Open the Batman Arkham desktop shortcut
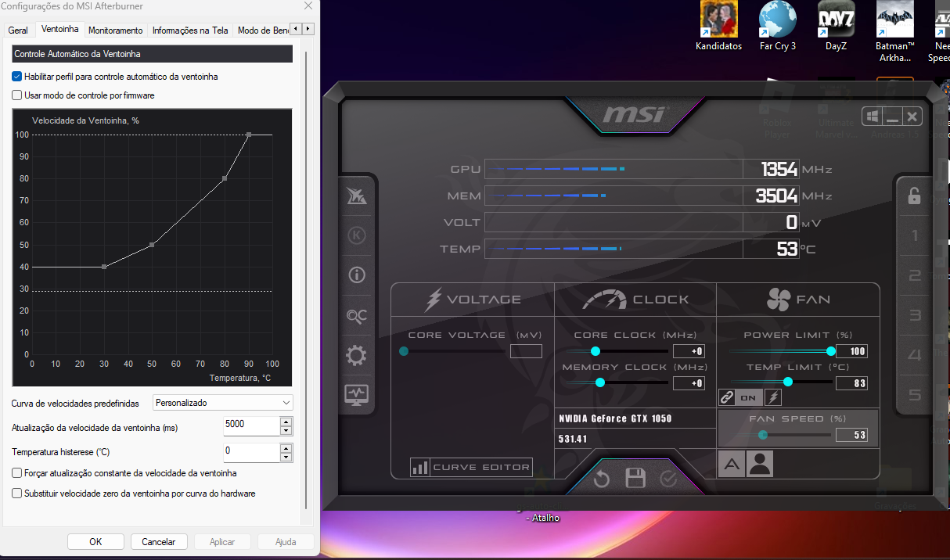 point(894,31)
